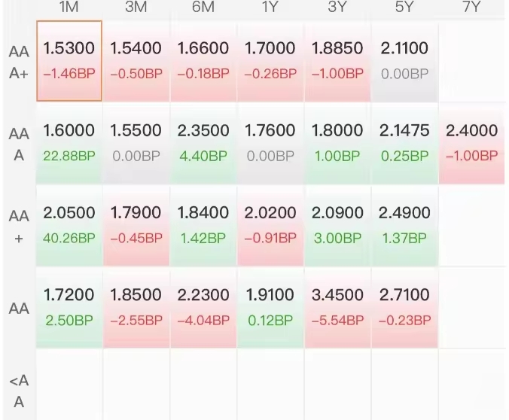Select the AA+ 1Y cell showing 2.0200

[270, 224]
